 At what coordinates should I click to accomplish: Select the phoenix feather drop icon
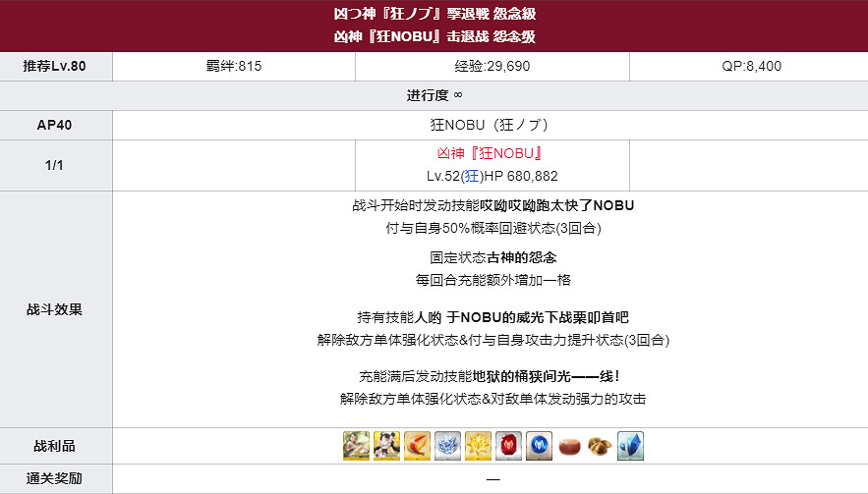tap(417, 446)
